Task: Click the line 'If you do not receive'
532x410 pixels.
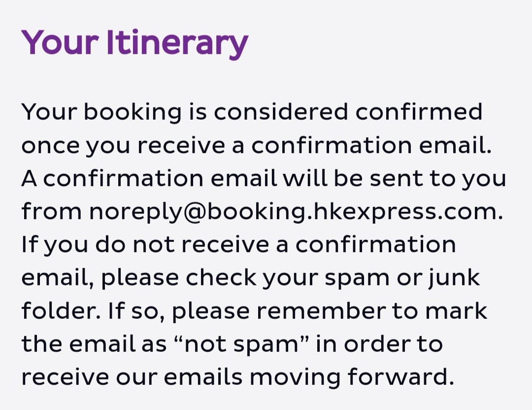Action: tap(238, 245)
